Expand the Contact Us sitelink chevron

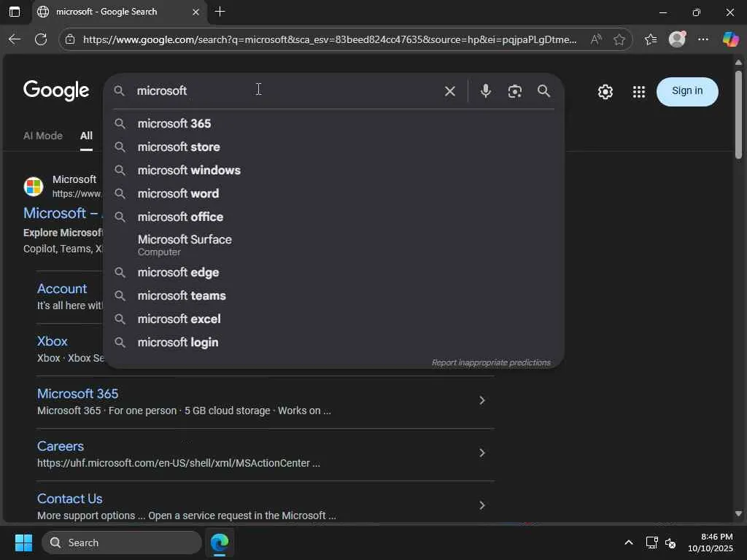coord(481,505)
